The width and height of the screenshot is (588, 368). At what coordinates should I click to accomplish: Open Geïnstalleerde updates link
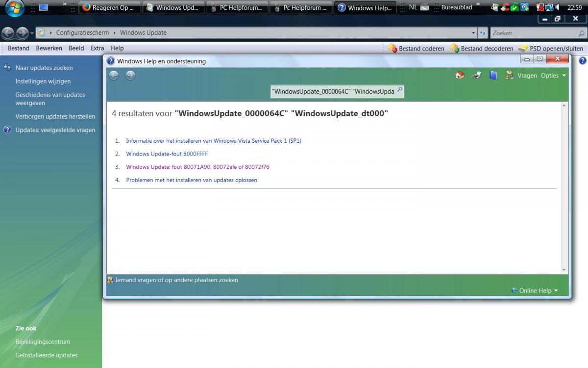(x=47, y=355)
